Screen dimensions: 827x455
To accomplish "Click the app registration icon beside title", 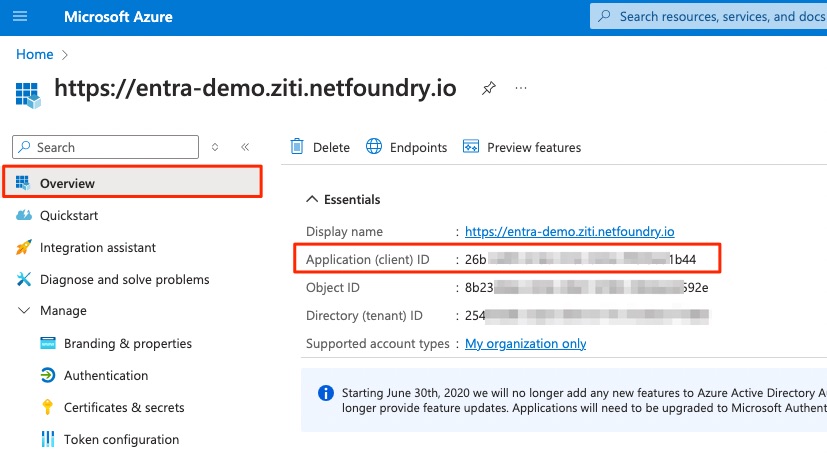I will [x=28, y=95].
